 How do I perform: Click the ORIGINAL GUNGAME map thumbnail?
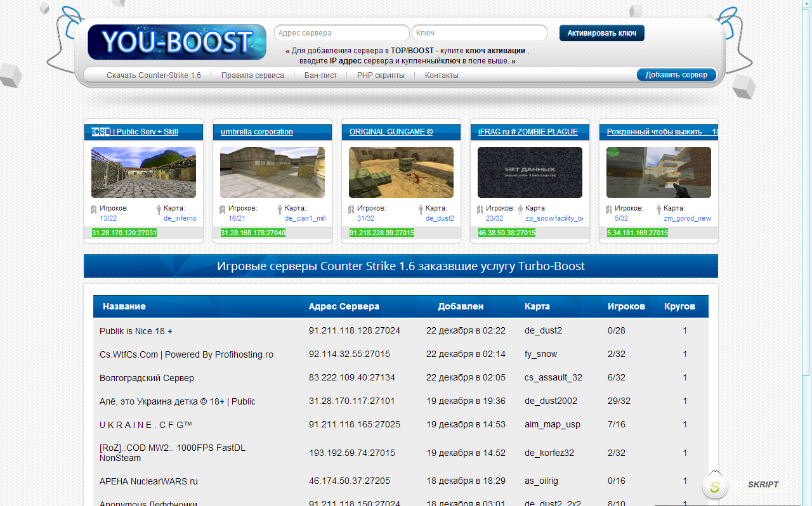pyautogui.click(x=401, y=172)
